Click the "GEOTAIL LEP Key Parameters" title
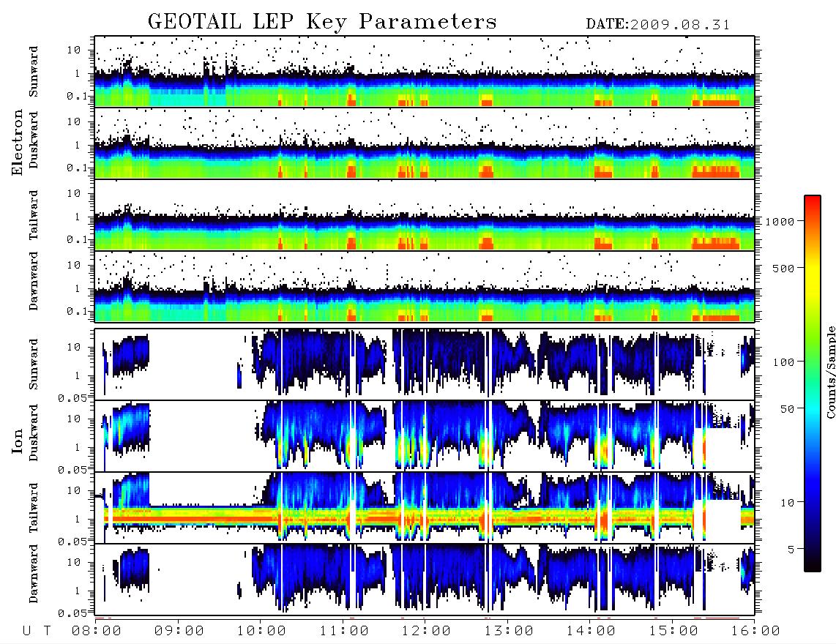Viewport: 836px width, 644px height. click(x=322, y=22)
